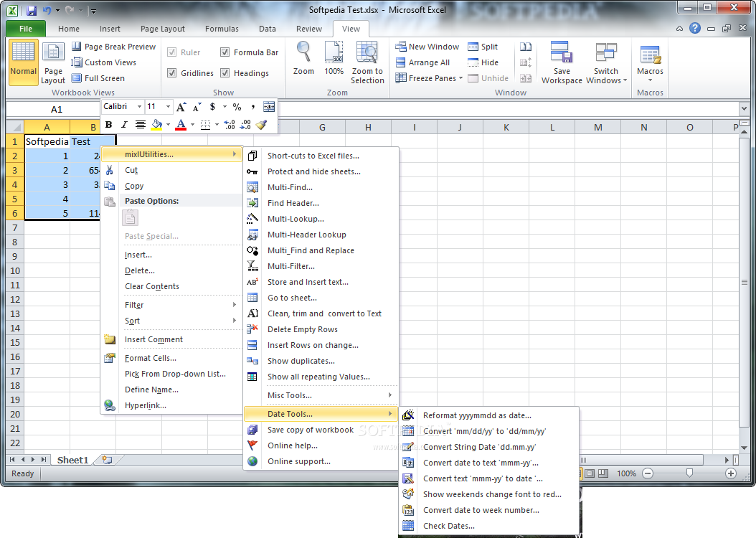This screenshot has height=538, width=756.
Task: Expand the Sort submenu
Action: coord(171,321)
